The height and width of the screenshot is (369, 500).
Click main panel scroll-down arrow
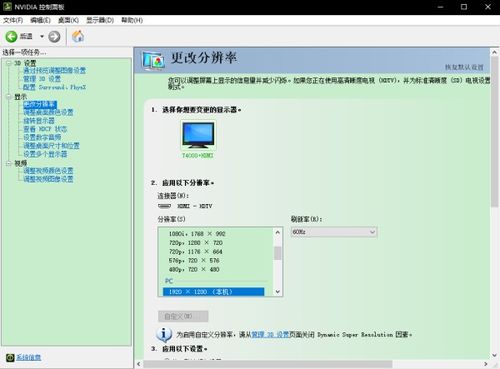[495, 355]
